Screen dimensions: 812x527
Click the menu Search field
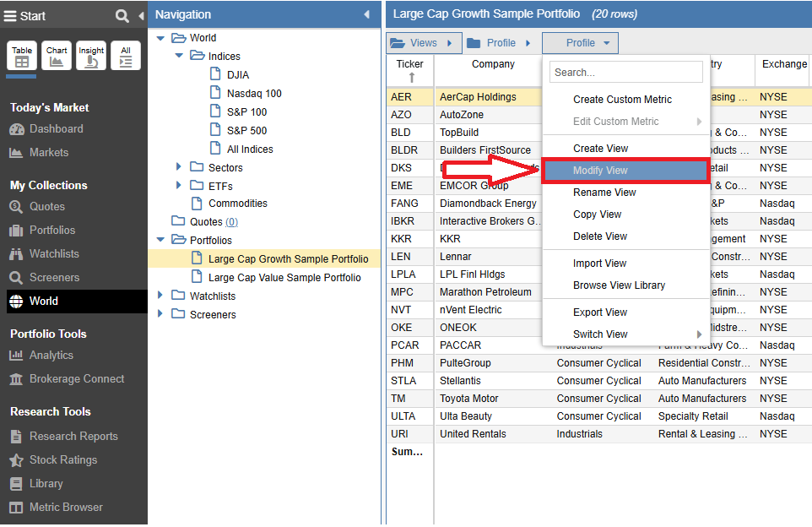point(626,73)
